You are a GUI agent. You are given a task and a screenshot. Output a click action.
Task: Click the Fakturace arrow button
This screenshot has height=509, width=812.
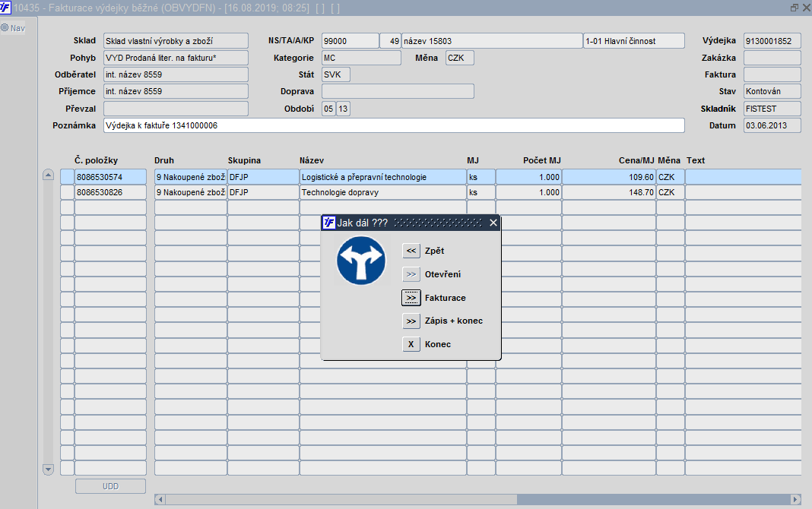411,298
